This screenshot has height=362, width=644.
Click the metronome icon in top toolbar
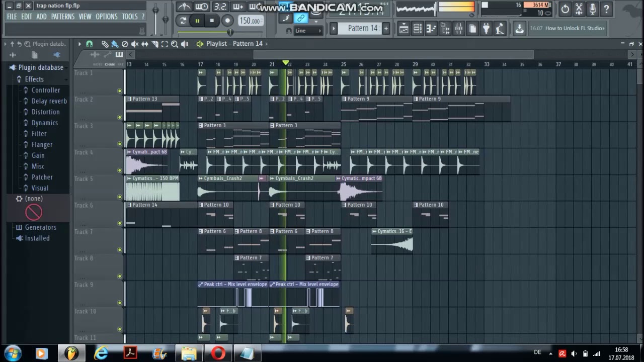click(x=184, y=7)
